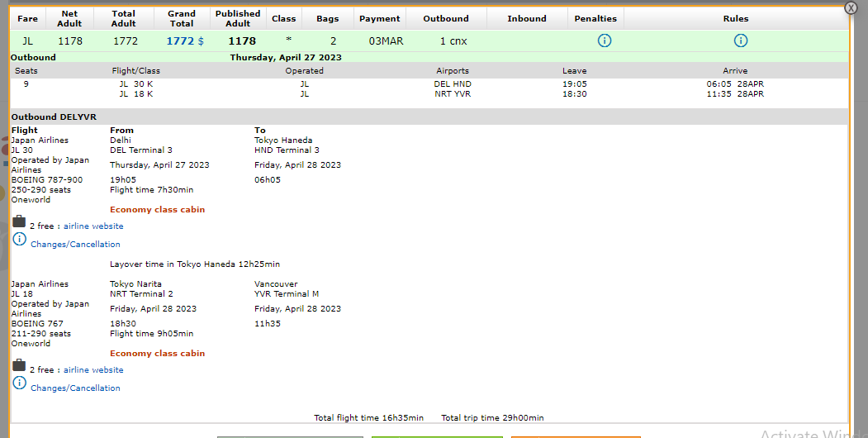View Changes/Cancellation for the Tokyo Narita flight

[x=75, y=388]
